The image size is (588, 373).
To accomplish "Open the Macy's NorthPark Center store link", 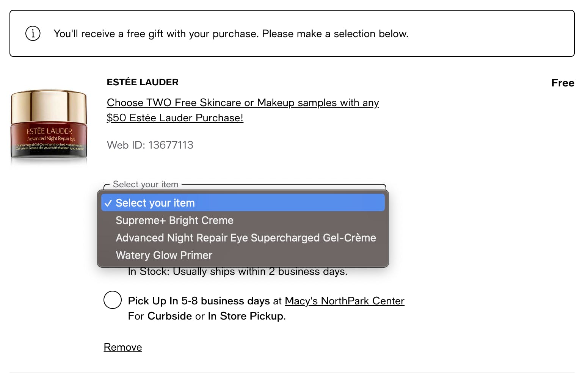I will (344, 301).
